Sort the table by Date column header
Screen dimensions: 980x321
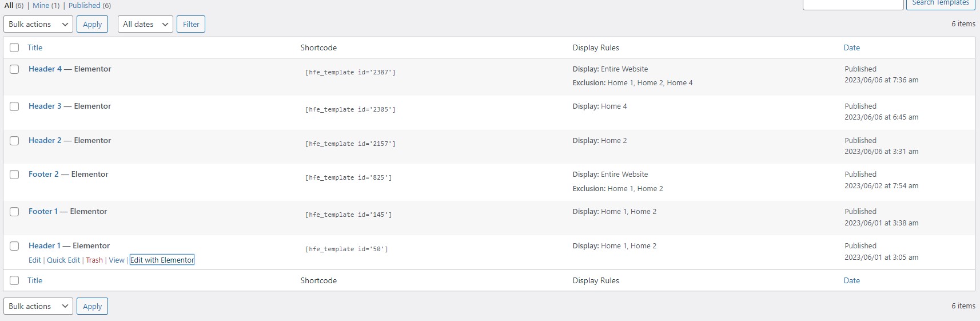851,48
